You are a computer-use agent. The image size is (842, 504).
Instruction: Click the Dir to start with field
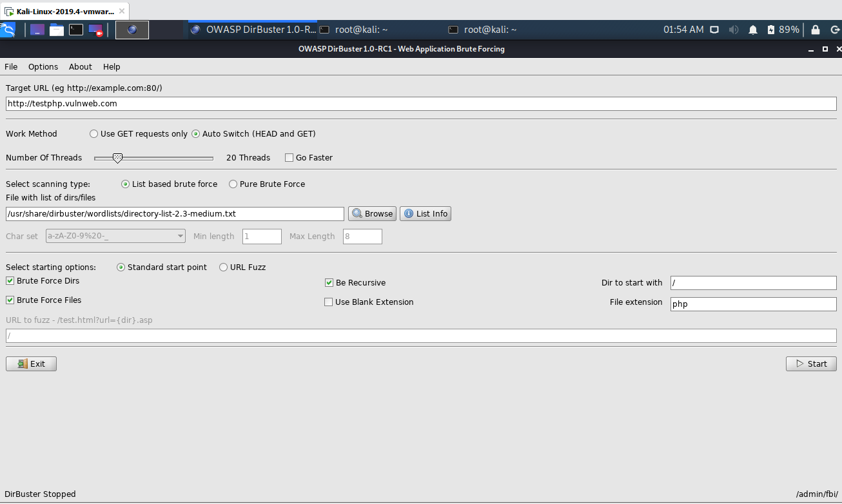[x=754, y=283]
